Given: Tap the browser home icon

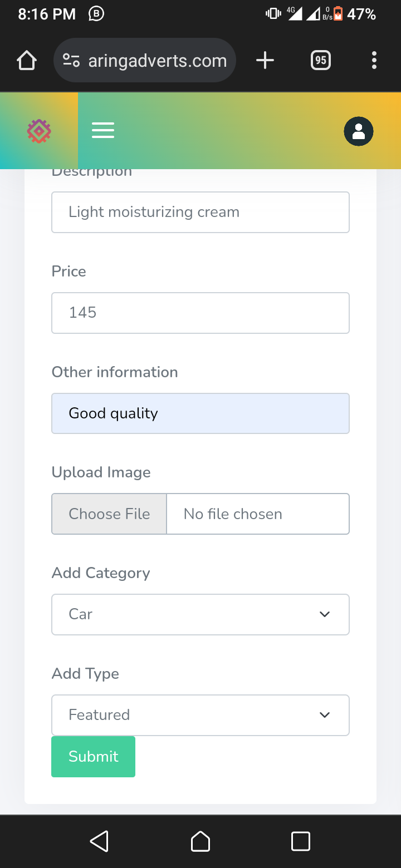Looking at the screenshot, I should [27, 61].
